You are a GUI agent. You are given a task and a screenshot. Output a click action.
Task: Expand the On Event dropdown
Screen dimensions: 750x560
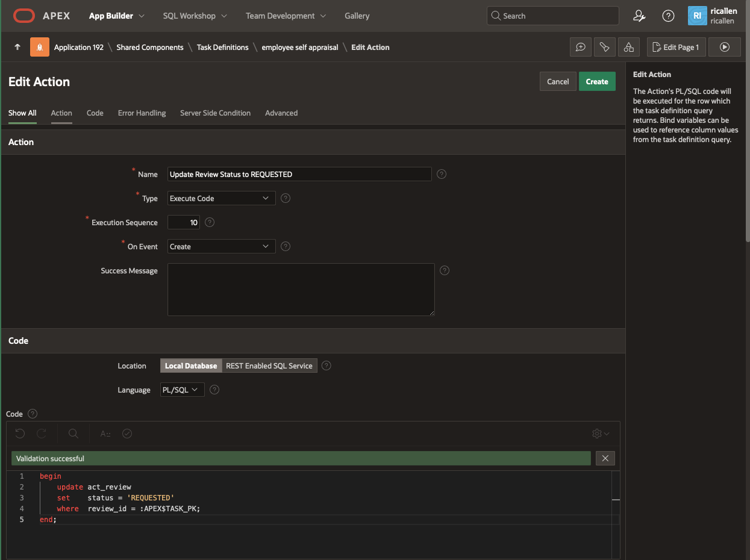point(221,246)
